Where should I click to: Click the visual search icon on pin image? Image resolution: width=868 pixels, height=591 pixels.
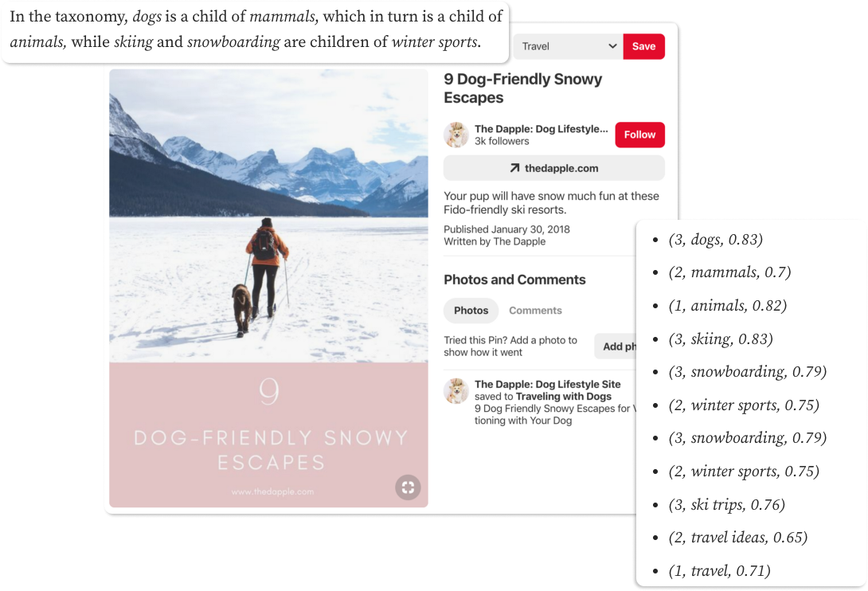tap(408, 487)
